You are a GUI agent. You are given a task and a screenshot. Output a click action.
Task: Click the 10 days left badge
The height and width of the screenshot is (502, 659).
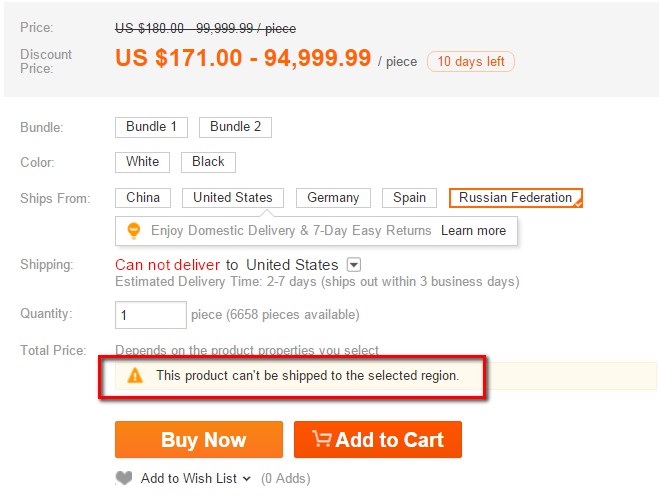tap(470, 61)
